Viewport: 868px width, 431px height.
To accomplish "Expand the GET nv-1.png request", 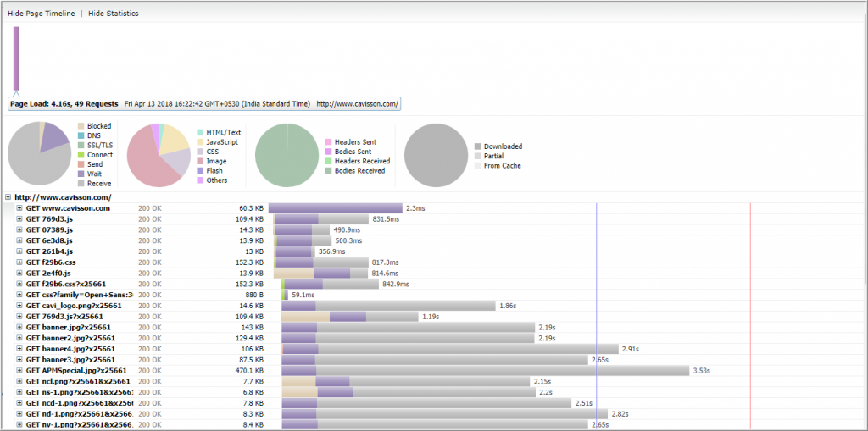I will (19, 425).
